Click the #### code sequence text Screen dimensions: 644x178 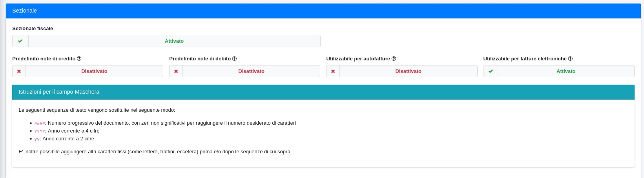tap(40, 124)
